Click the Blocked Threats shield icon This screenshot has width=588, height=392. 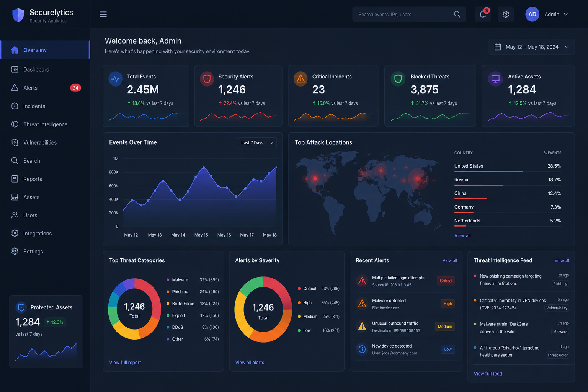coord(398,79)
